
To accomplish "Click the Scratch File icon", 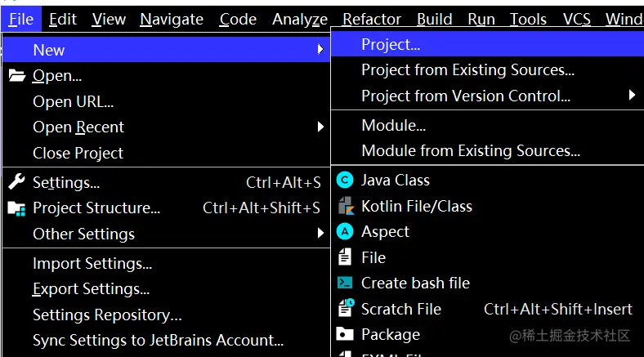I will point(346,309).
